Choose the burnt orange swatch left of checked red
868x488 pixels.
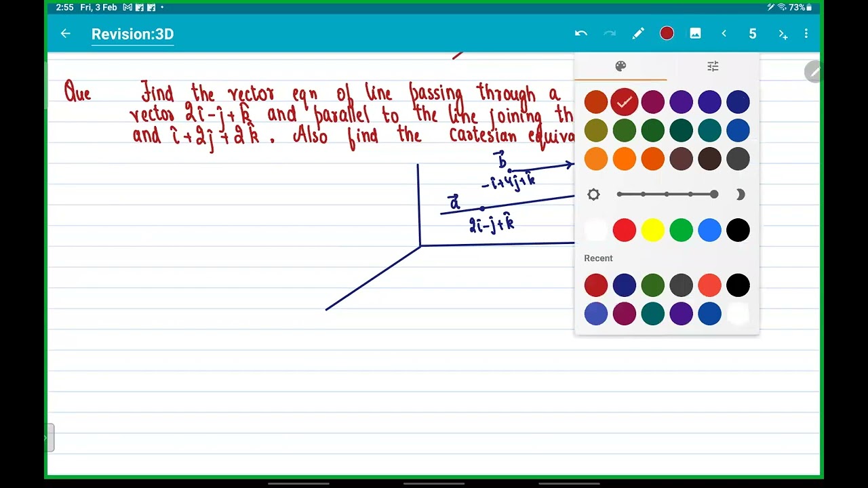coord(596,102)
